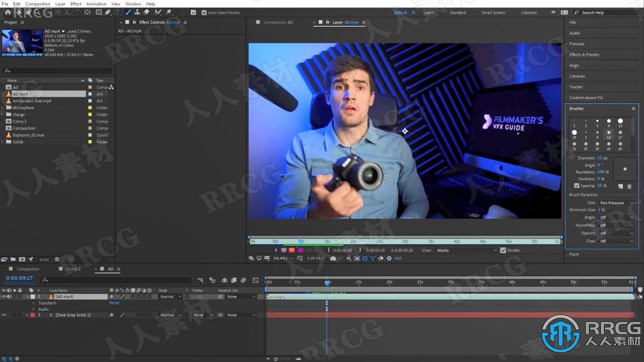Click the reset exposure icon in viewer
644x362 pixels.
pyautogui.click(x=389, y=258)
